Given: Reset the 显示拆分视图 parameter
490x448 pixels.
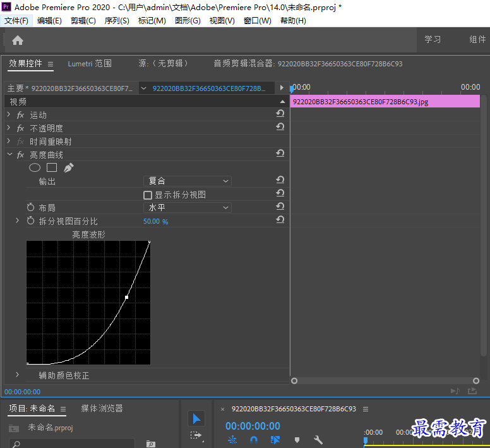Looking at the screenshot, I should 280,193.
